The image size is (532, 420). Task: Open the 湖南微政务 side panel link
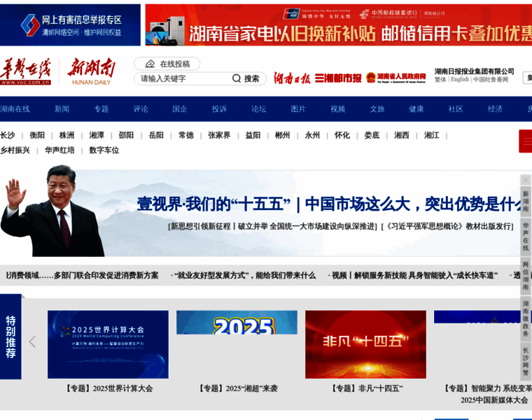(526, 319)
